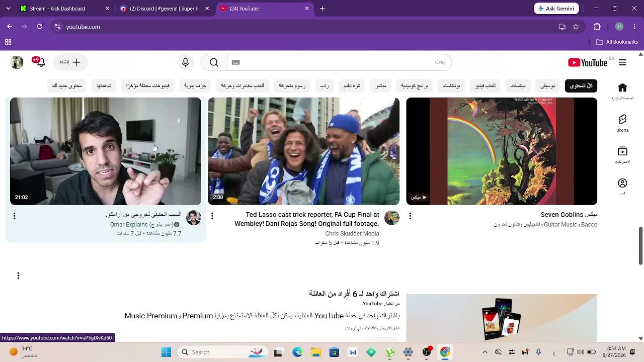Select the 'ألعاب فيديو' filter chip
Viewport: 644px width, 362px height.
(486, 85)
